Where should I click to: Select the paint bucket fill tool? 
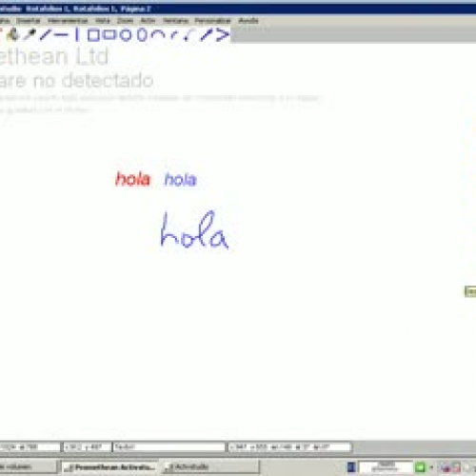coord(13,34)
